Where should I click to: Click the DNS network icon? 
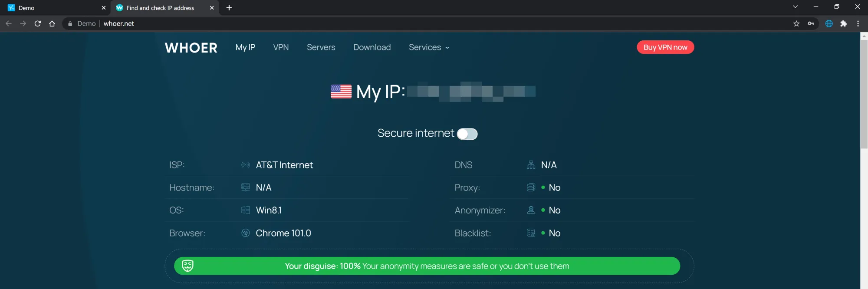(x=530, y=165)
